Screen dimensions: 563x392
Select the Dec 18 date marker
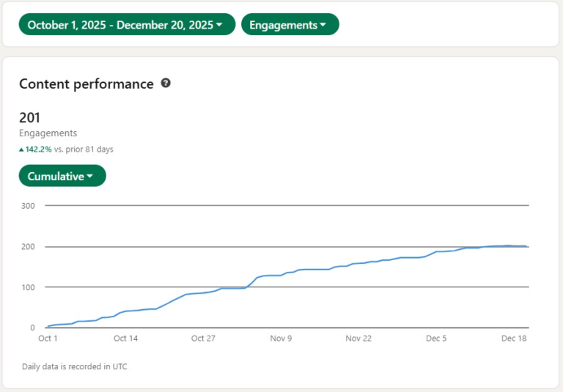point(514,339)
